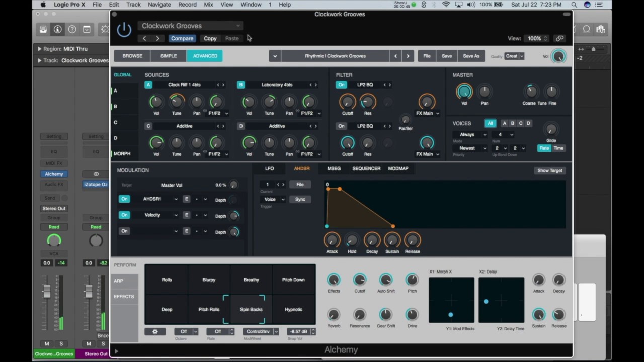
Task: Expand the Region: MIDI Thru disclosure triangle
Action: click(40, 49)
